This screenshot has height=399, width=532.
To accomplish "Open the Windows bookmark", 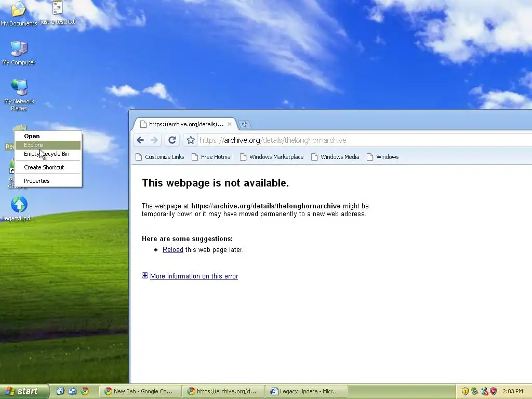I will [383, 157].
